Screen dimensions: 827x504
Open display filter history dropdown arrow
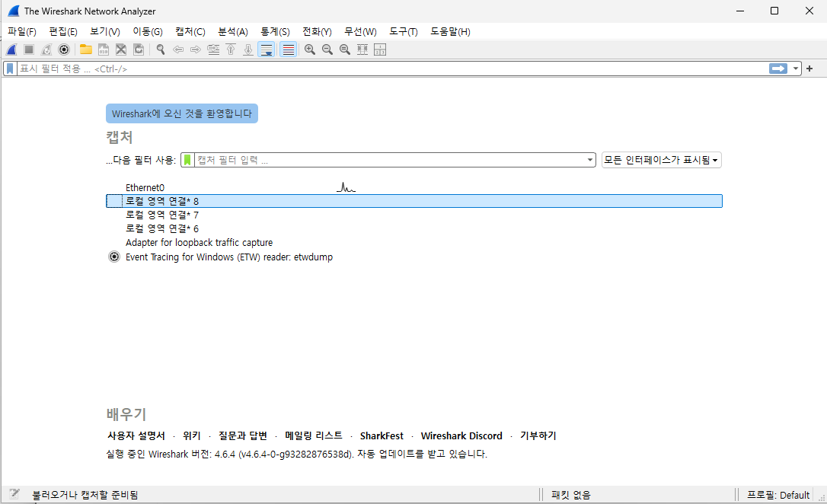click(795, 69)
